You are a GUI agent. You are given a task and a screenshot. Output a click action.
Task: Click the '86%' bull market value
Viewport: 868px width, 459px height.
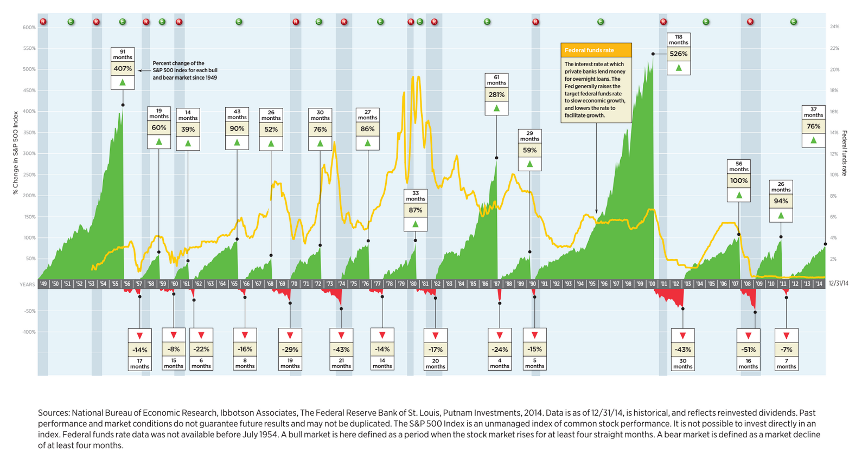coord(367,129)
